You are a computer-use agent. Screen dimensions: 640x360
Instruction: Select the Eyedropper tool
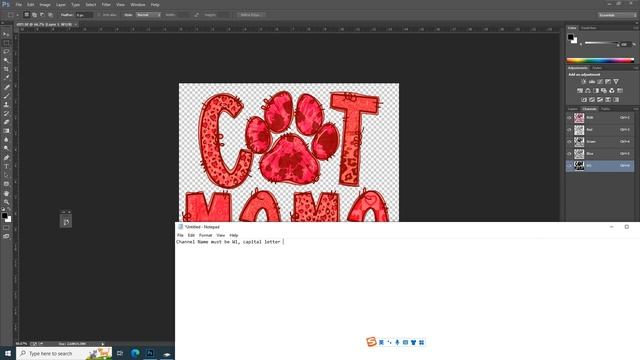[x=6, y=78]
